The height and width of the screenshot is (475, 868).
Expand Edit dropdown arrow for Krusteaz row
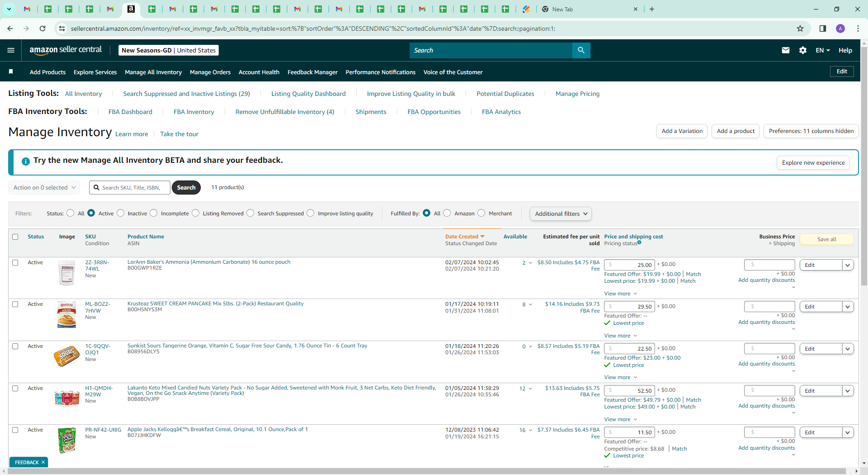click(848, 307)
